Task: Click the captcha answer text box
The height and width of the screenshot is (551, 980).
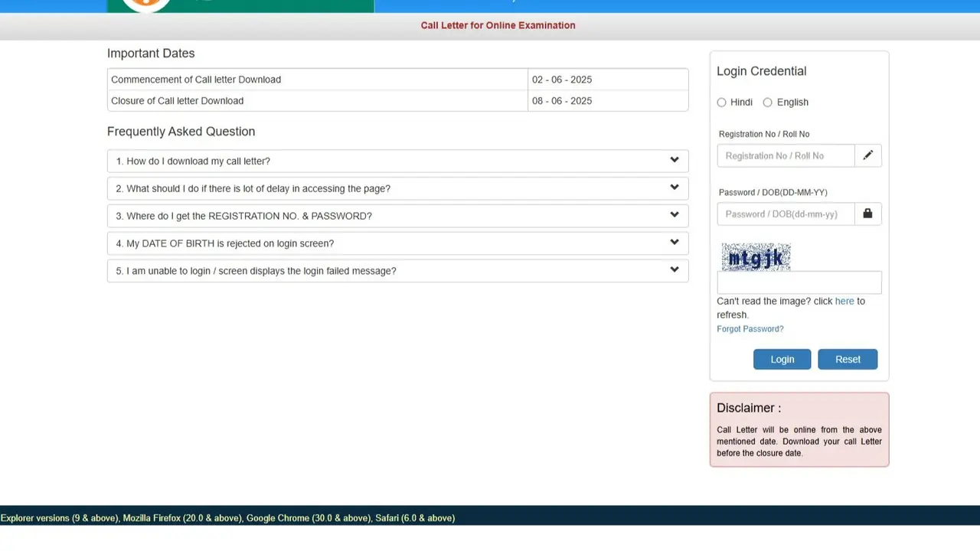Action: pos(799,282)
